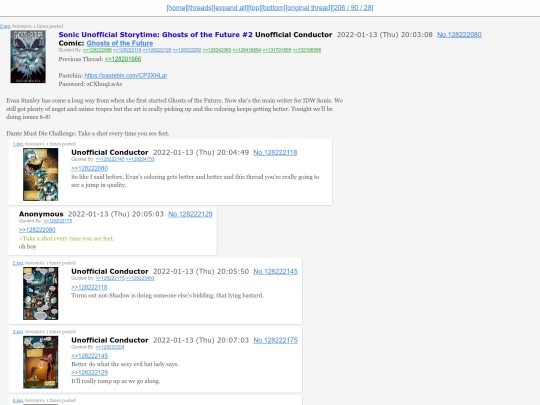The height and width of the screenshot is (405, 540).
Task: Follow Previous Thread link >>128201966
Action: coord(123,59)
